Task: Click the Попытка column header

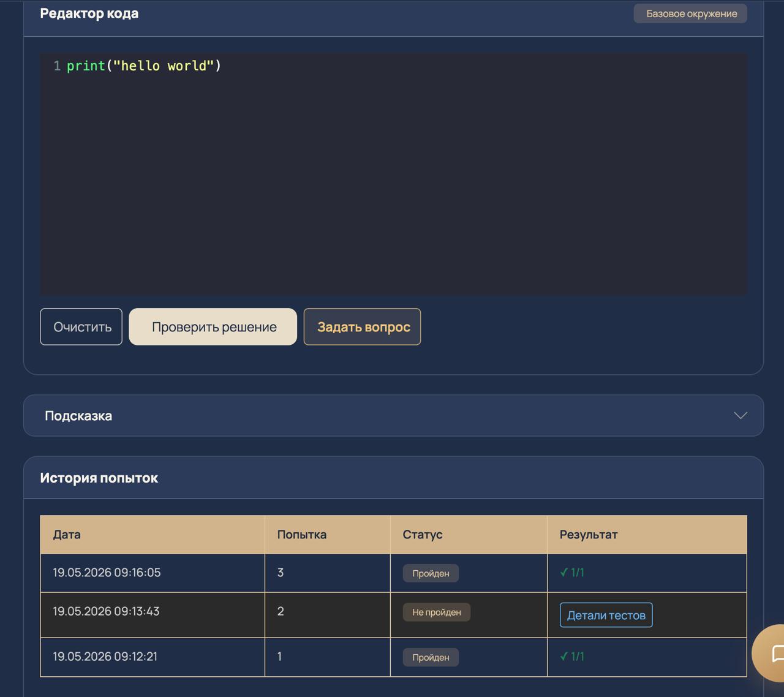Action: [328, 535]
